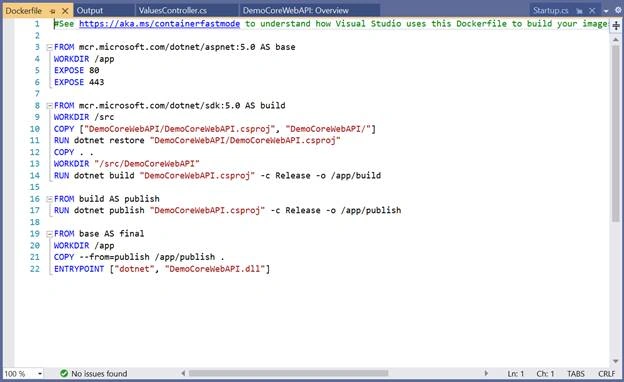Click the WORKDIR /src line
624x382 pixels.
(84, 117)
